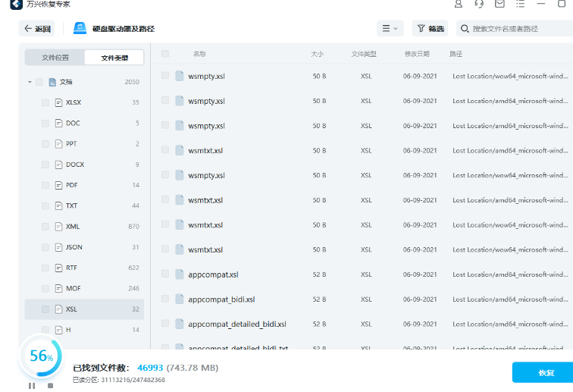The height and width of the screenshot is (392, 573).
Task: Tick the checkbox next to XLSX
Action: point(45,102)
